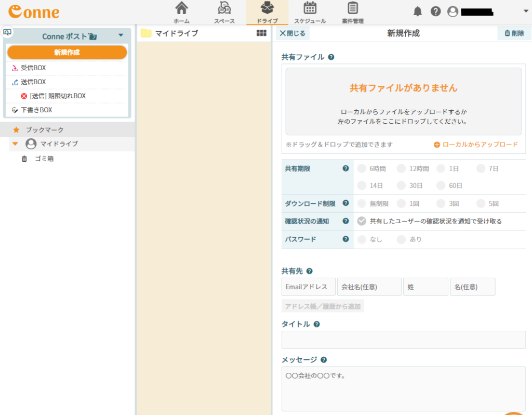Screen dimensions: 532x415
Task: Switch to the ドライブ tab
Action: click(267, 12)
